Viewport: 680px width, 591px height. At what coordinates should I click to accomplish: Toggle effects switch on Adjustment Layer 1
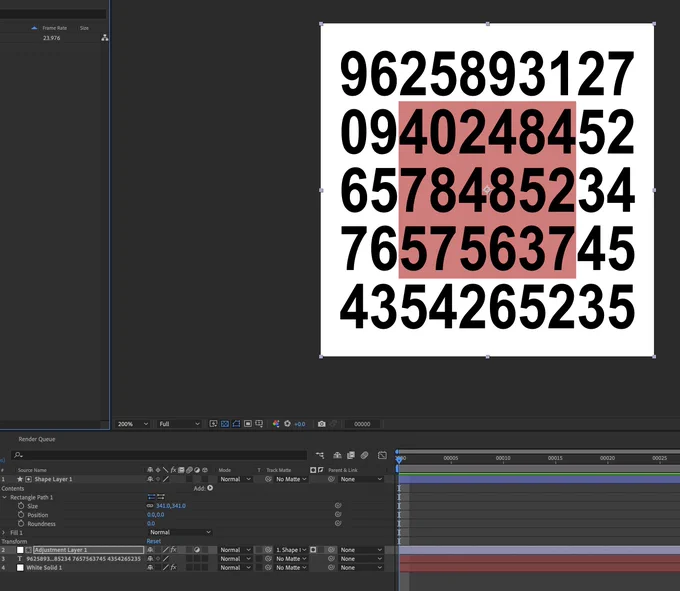pos(173,550)
